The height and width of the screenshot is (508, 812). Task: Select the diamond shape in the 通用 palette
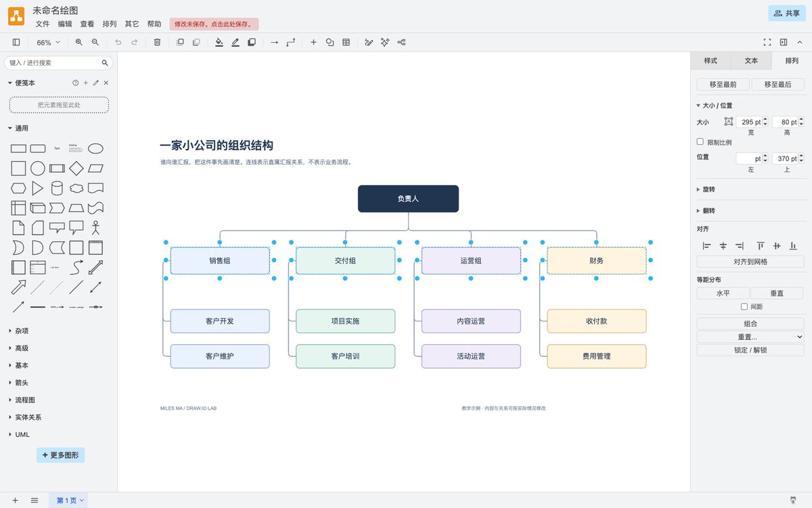pos(76,168)
